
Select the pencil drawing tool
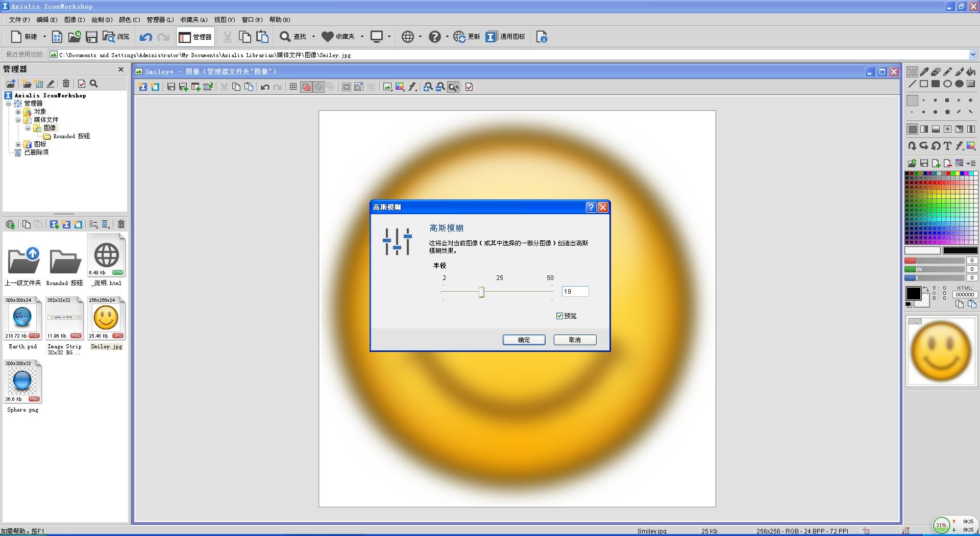947,72
